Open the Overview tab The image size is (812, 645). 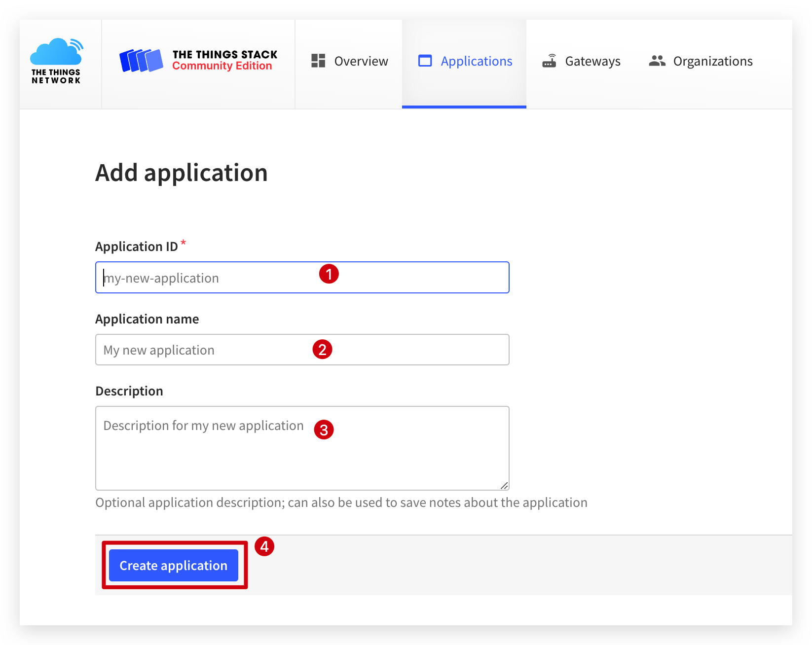point(349,64)
